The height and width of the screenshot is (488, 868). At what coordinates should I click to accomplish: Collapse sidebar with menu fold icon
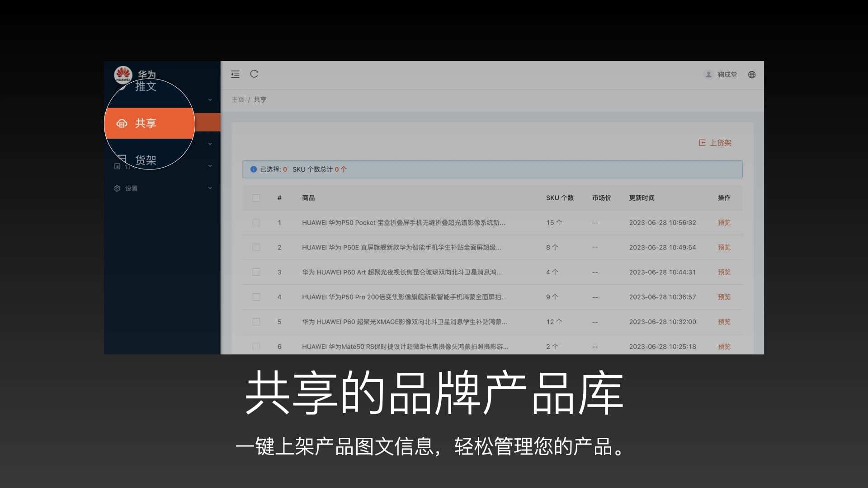tap(235, 74)
